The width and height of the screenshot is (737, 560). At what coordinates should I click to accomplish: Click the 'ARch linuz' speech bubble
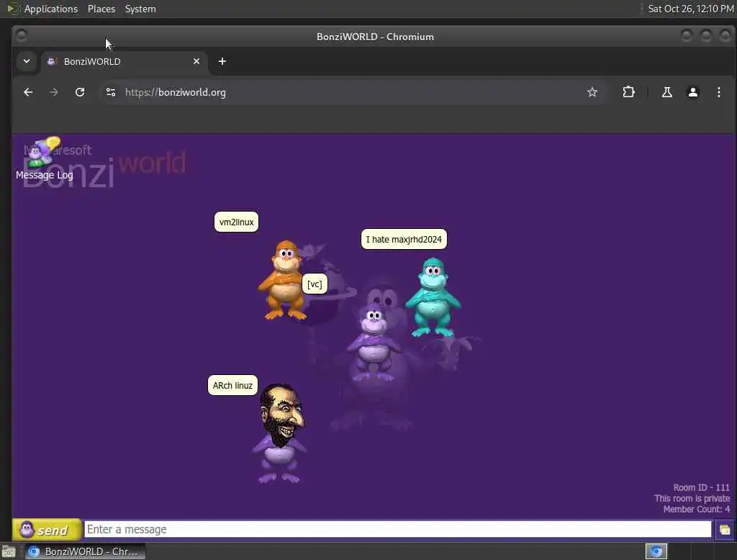[232, 386]
